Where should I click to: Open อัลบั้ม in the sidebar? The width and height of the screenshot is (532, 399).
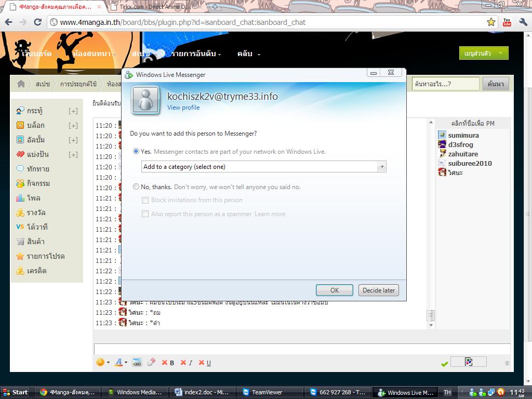coord(35,140)
